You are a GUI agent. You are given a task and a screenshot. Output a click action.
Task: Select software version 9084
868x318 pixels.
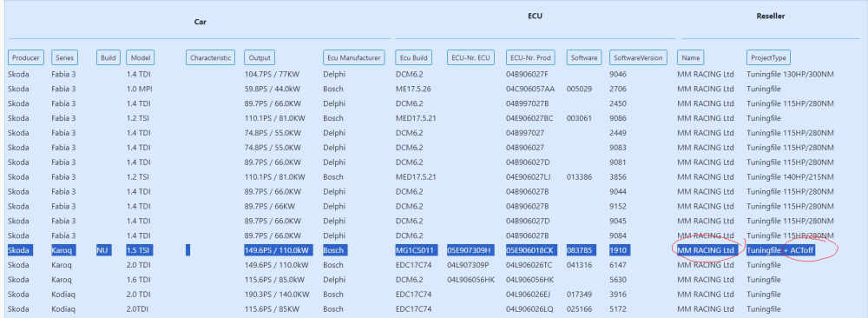[618, 235]
